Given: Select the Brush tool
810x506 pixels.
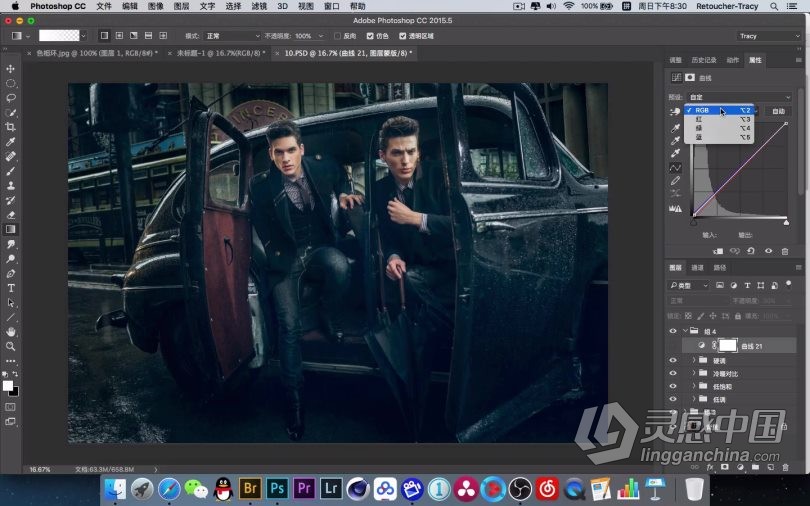Looking at the screenshot, I should coord(10,171).
